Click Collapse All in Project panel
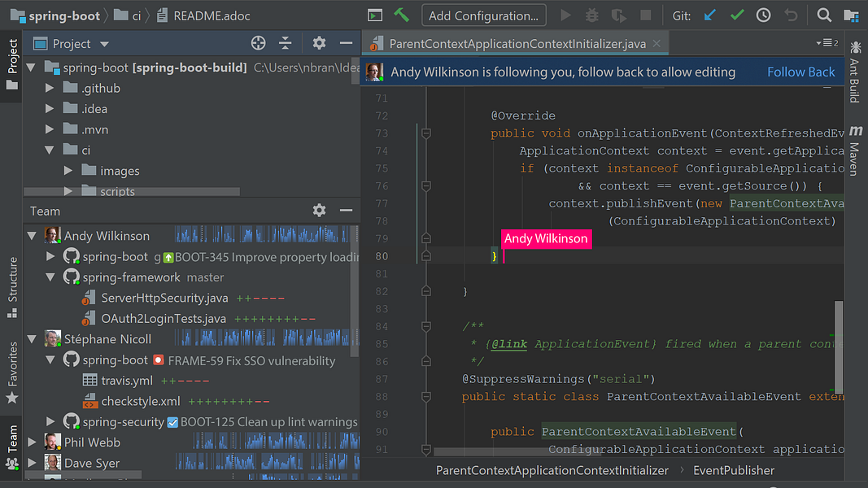The height and width of the screenshot is (488, 868). click(285, 43)
